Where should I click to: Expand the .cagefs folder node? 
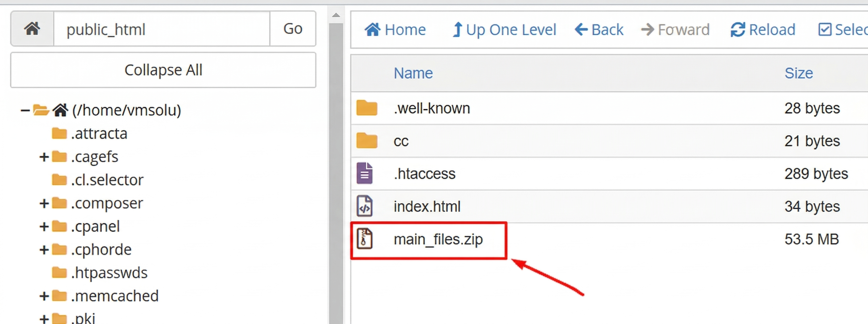pyautogui.click(x=44, y=157)
